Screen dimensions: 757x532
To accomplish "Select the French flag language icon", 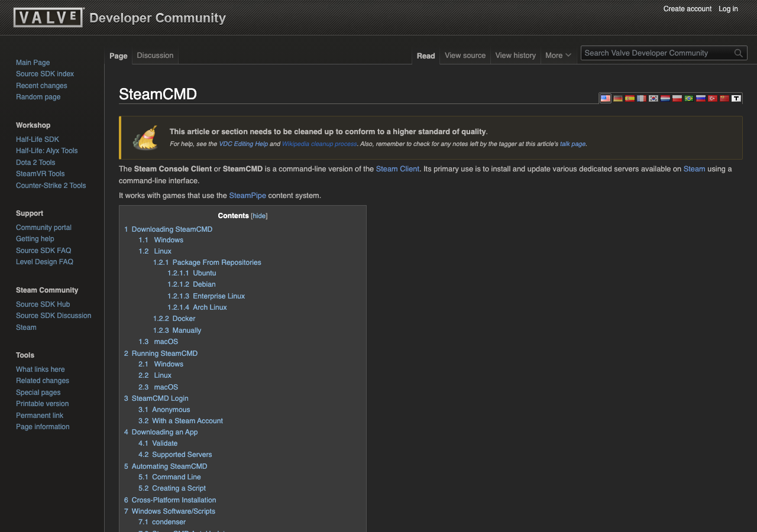I will point(642,98).
